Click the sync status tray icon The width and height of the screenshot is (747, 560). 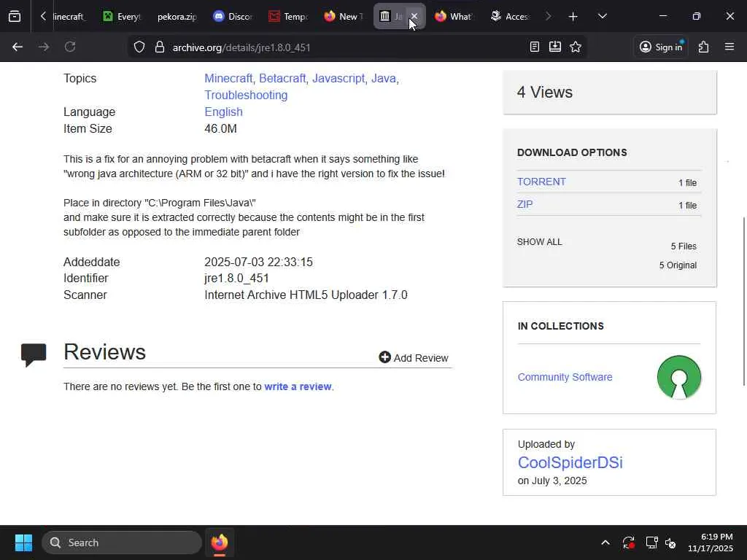point(628,542)
